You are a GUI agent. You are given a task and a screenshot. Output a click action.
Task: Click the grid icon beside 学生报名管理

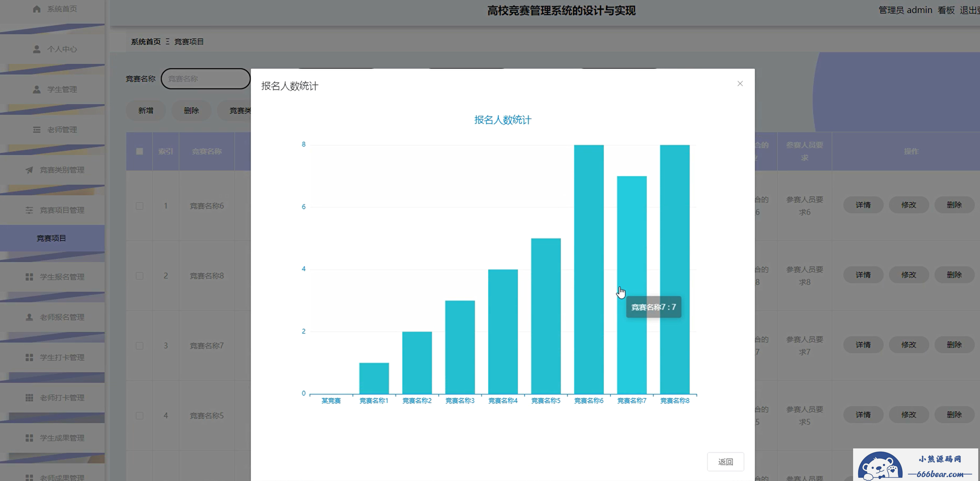(29, 277)
